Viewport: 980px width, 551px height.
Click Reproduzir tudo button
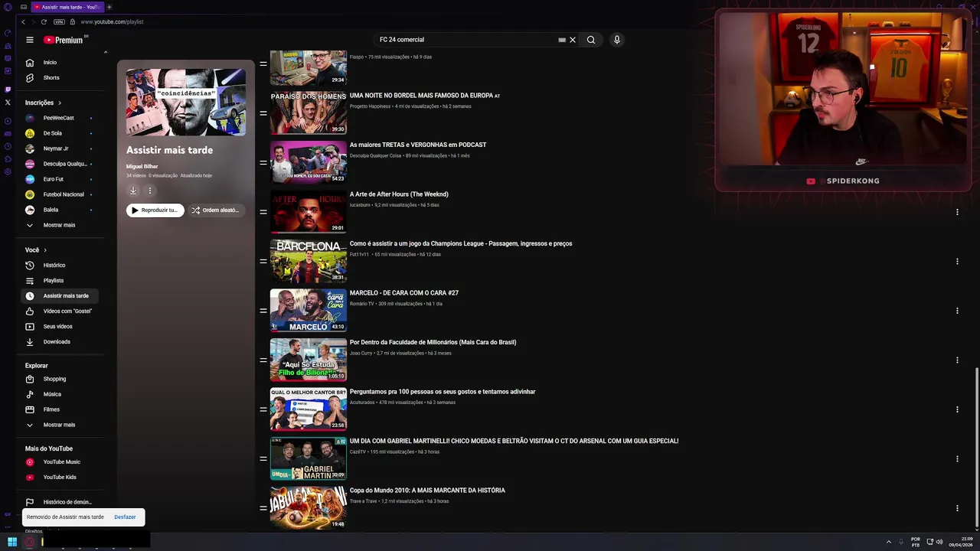pyautogui.click(x=155, y=210)
